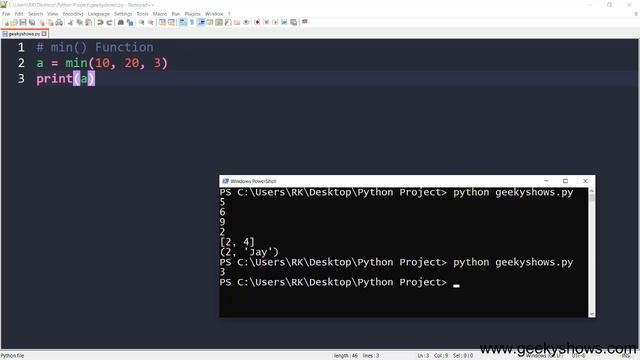Minimize the Windows PowerShell window
Viewport: 640px width, 360px height.
pyautogui.click(x=546, y=181)
